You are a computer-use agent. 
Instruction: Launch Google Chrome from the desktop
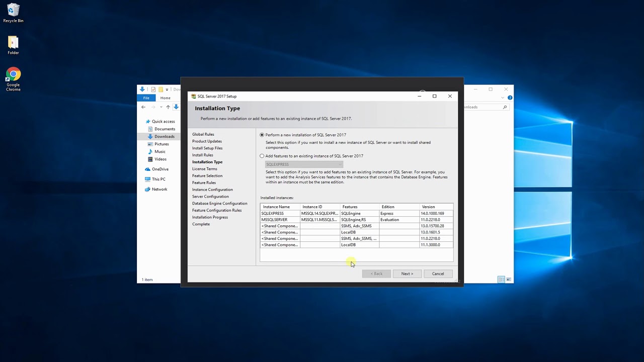pyautogui.click(x=13, y=79)
